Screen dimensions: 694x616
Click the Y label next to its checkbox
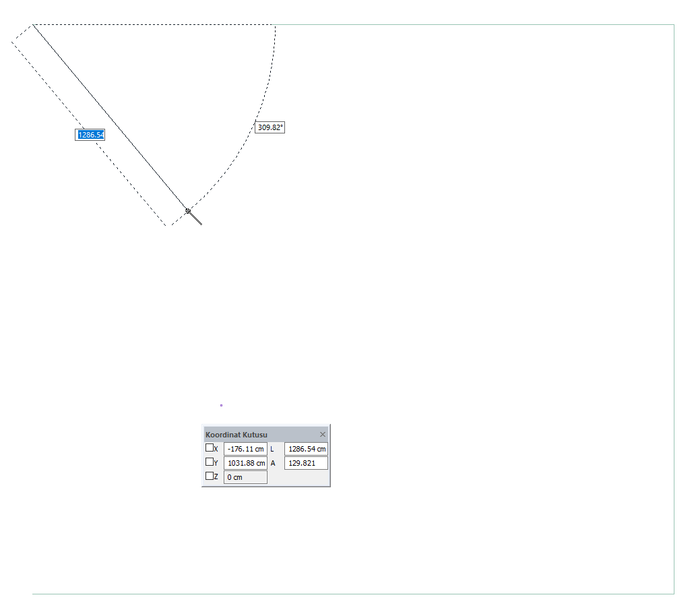[x=216, y=463]
